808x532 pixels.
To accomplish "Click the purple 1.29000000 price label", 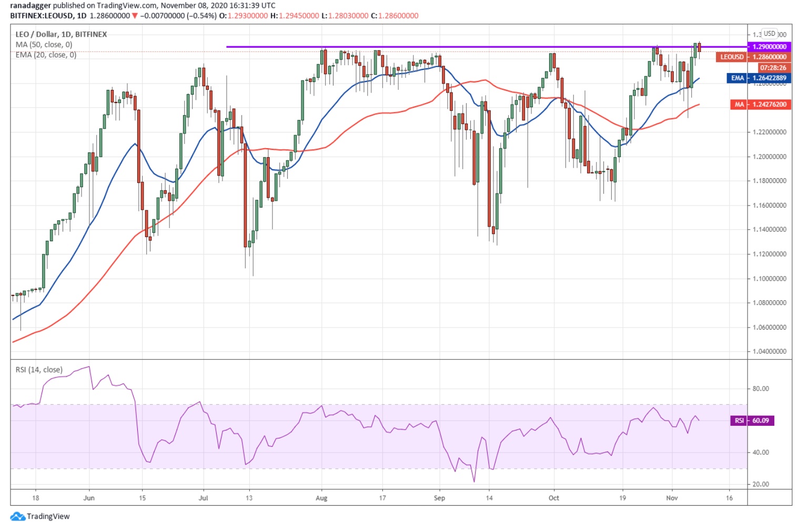I will coord(769,47).
